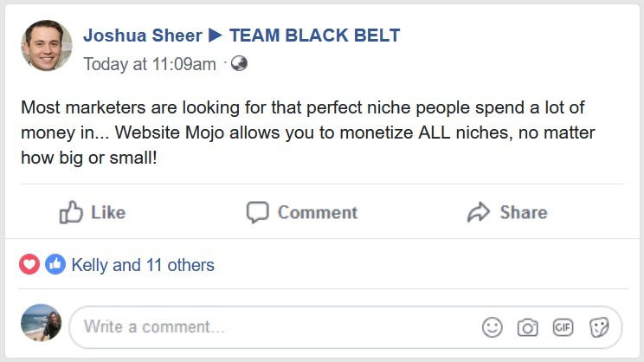Go to the TEAM BLACK BELT group
This screenshot has height=362, width=644.
[x=314, y=36]
